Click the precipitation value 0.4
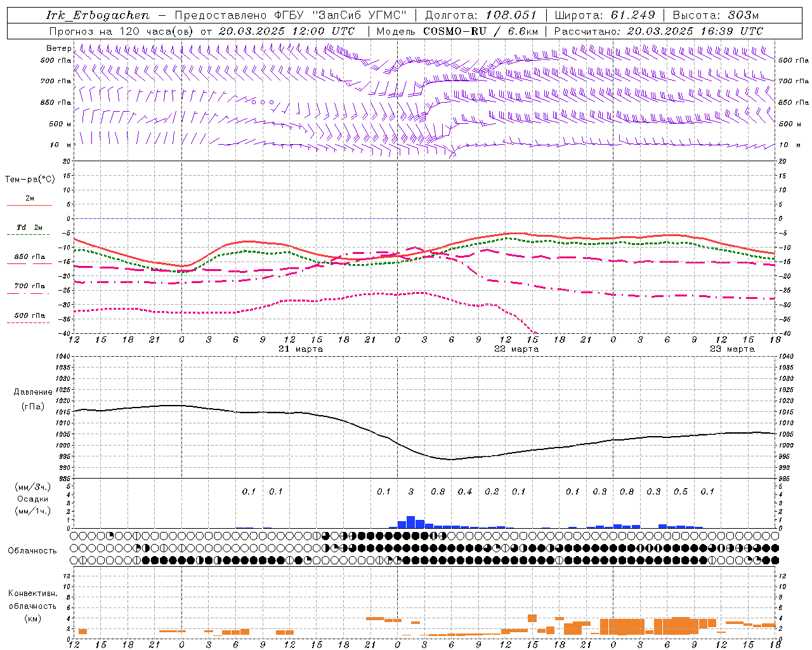The image size is (812, 650). click(x=465, y=491)
